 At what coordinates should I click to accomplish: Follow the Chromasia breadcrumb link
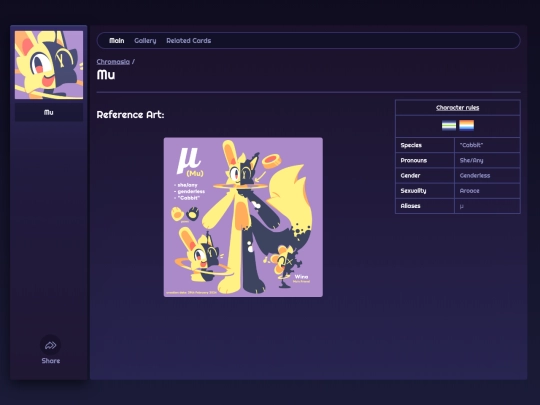(113, 62)
